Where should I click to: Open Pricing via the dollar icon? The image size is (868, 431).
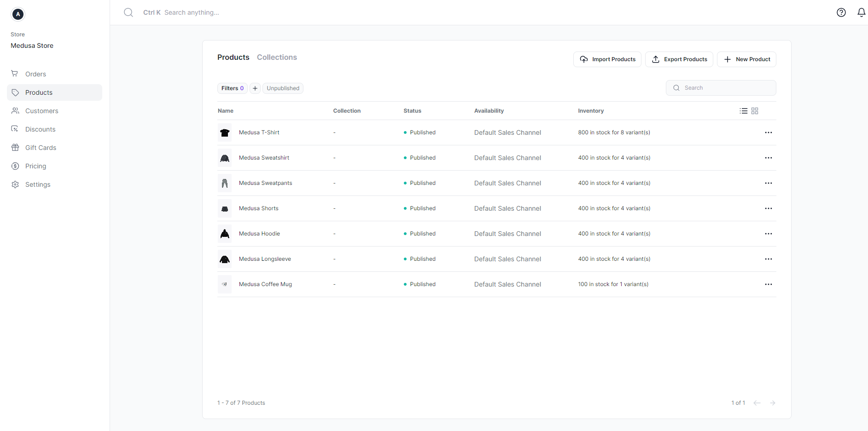(x=15, y=166)
